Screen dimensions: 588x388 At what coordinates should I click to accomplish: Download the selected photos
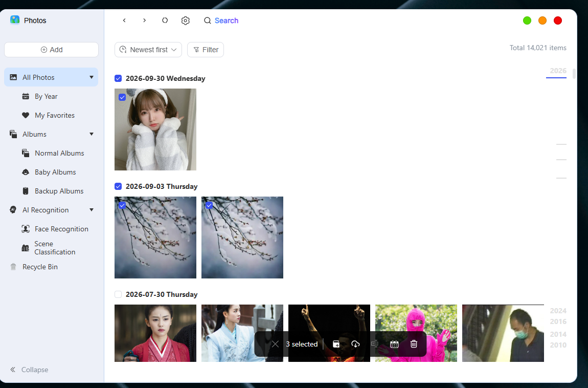[x=355, y=344]
